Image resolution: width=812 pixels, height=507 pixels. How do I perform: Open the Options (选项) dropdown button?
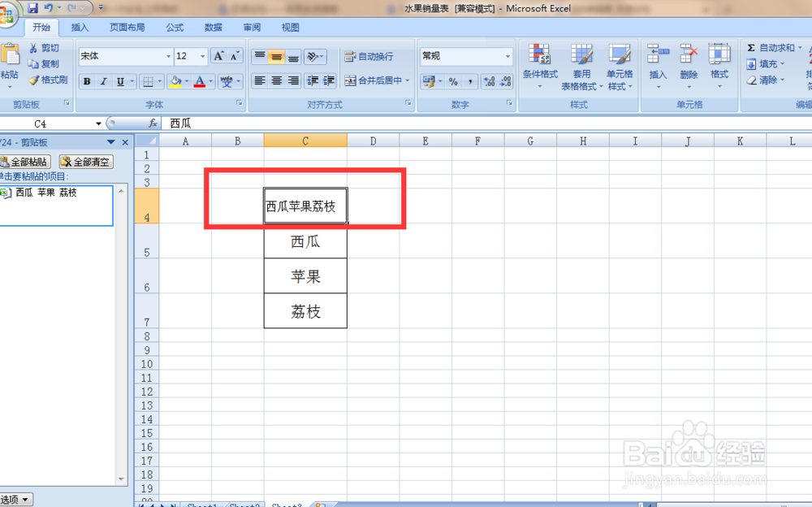pyautogui.click(x=16, y=500)
